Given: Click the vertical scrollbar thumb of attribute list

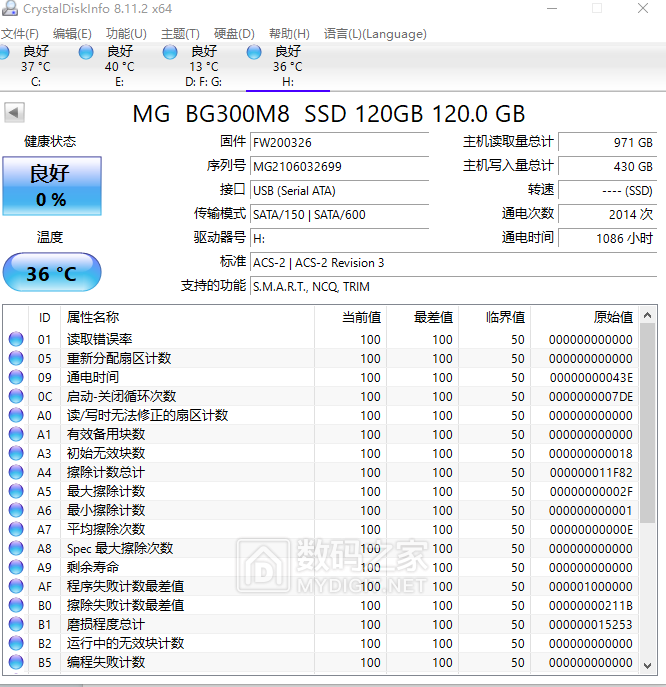Looking at the screenshot, I should coord(648,423).
